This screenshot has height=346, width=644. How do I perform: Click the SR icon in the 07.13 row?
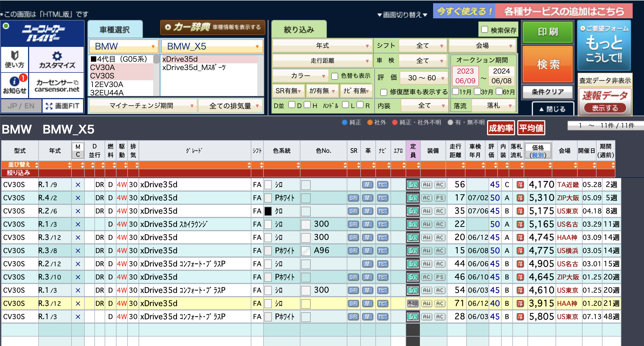pyautogui.click(x=353, y=317)
